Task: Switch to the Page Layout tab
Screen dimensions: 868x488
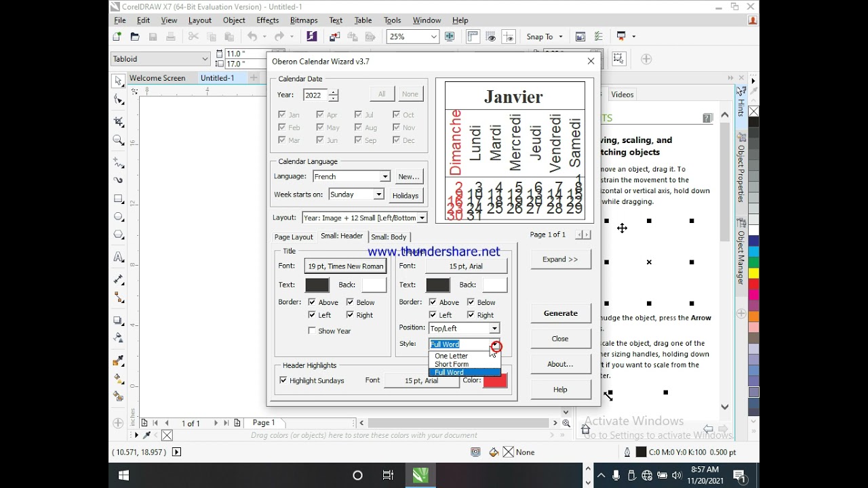Action: click(x=294, y=237)
